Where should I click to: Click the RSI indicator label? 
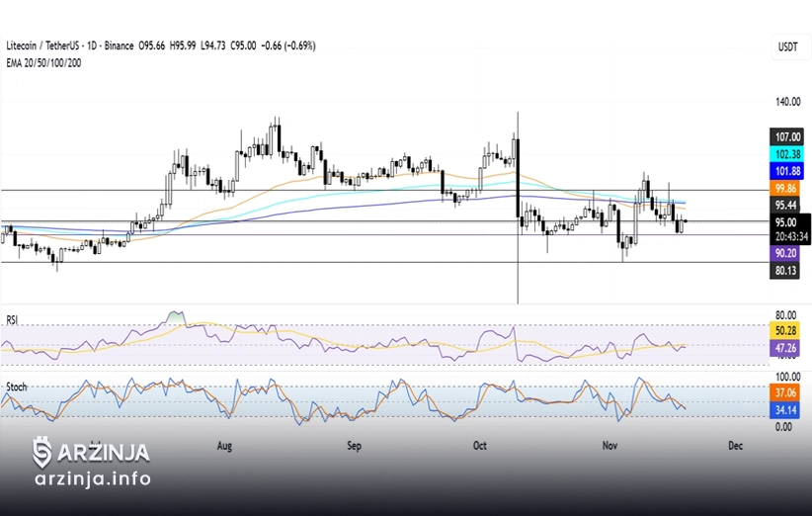(x=13, y=319)
